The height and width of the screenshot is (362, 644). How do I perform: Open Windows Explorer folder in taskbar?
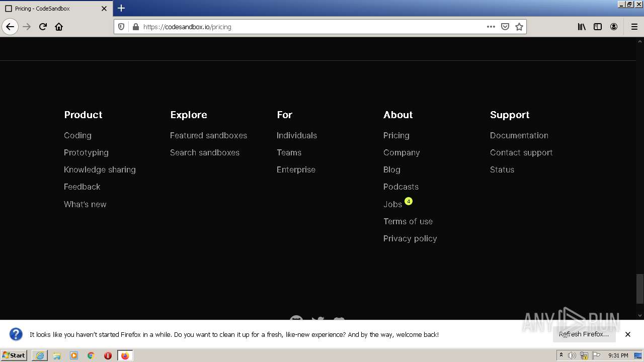tap(57, 355)
